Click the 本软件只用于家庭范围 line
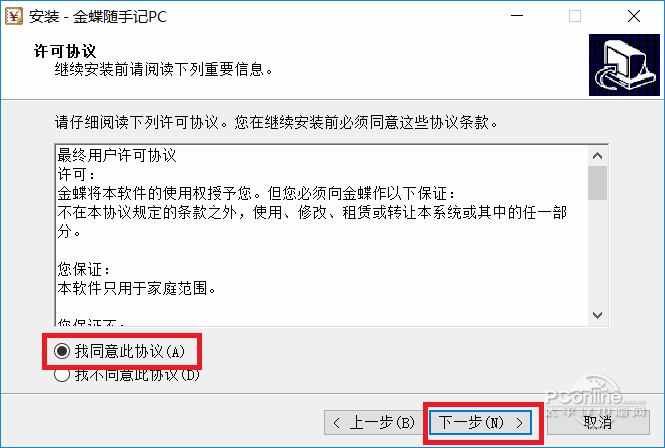The image size is (665, 448). [137, 288]
